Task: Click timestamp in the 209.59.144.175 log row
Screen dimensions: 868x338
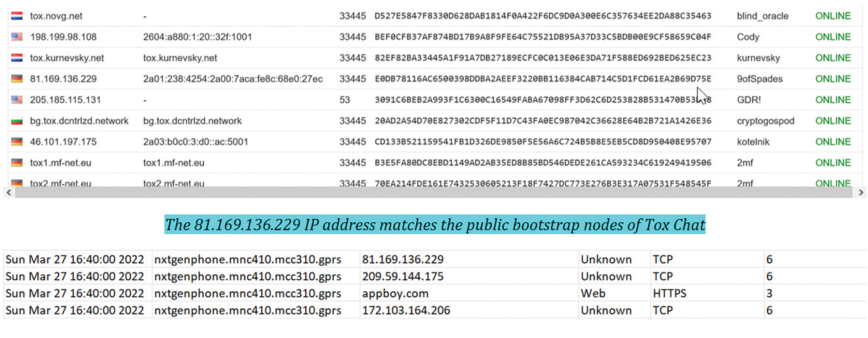Action: pyautogui.click(x=75, y=276)
